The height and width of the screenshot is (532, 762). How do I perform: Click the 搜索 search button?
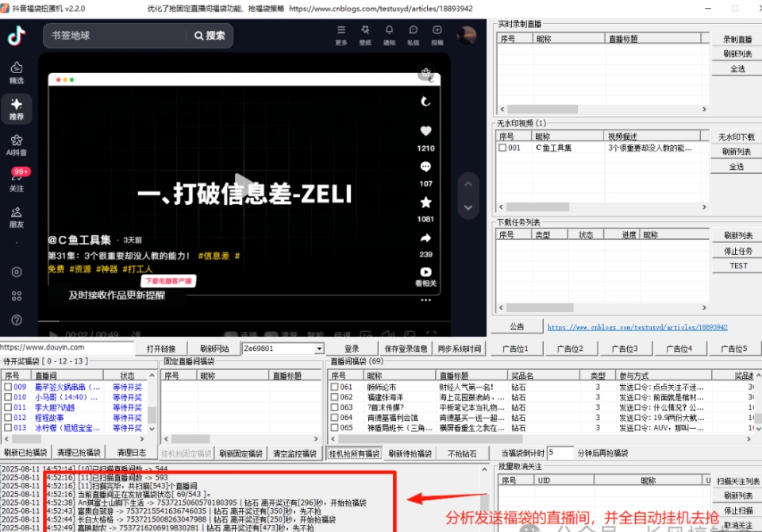[210, 36]
